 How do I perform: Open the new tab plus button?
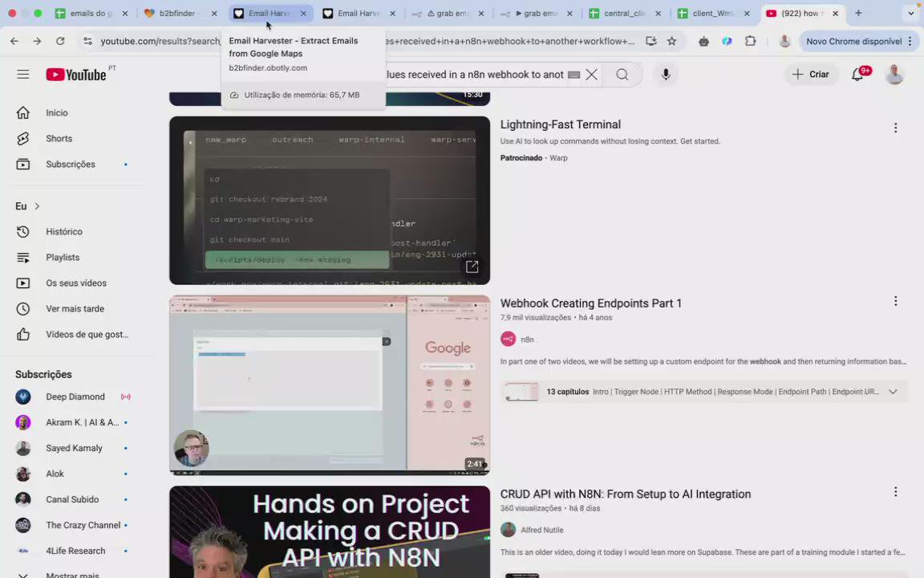pos(858,13)
